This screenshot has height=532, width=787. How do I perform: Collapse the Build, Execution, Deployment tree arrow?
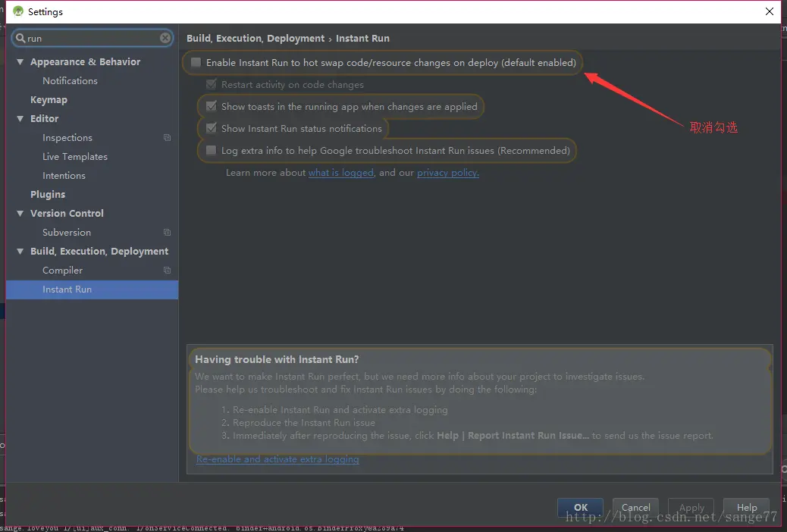[20, 252]
